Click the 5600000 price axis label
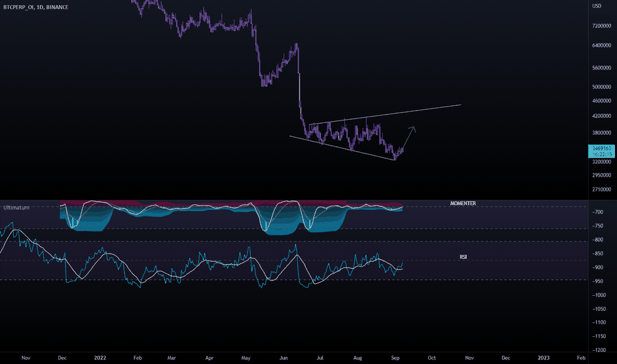 coord(602,68)
